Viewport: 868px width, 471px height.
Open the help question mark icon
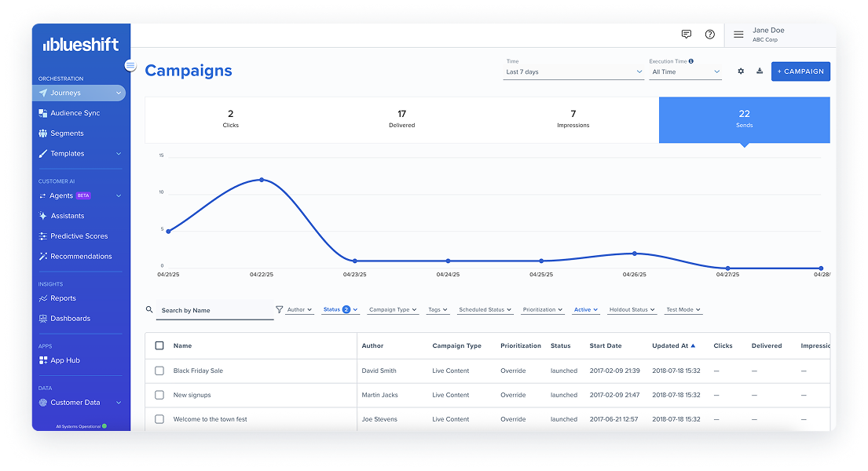click(709, 35)
